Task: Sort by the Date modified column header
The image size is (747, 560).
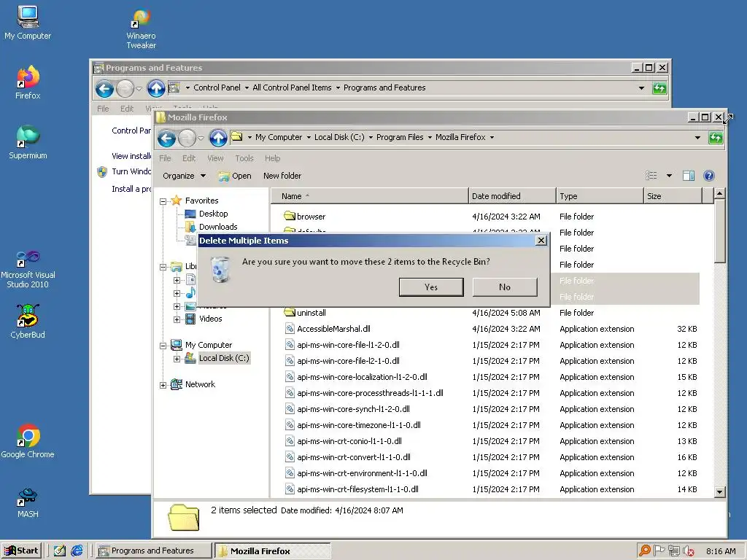Action: tap(512, 195)
